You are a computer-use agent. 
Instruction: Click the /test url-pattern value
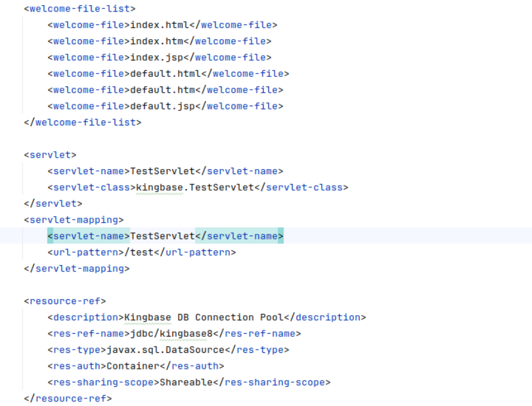141,252
